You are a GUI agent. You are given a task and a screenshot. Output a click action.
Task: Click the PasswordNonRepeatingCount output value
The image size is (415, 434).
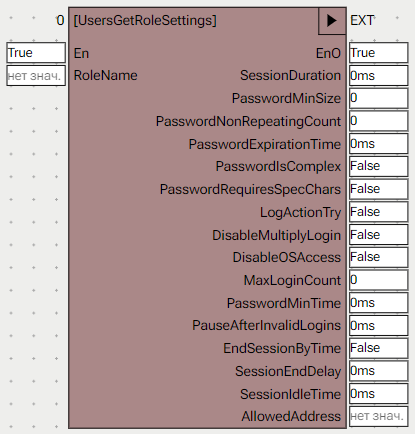point(379,121)
